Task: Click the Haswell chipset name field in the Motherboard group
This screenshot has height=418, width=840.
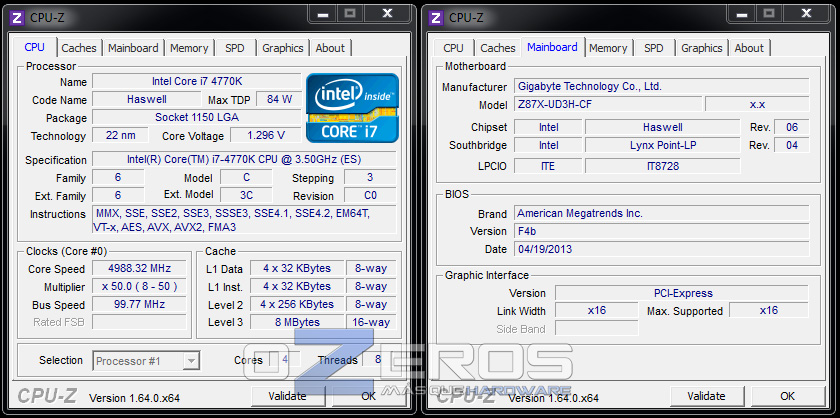Action: pos(663,127)
